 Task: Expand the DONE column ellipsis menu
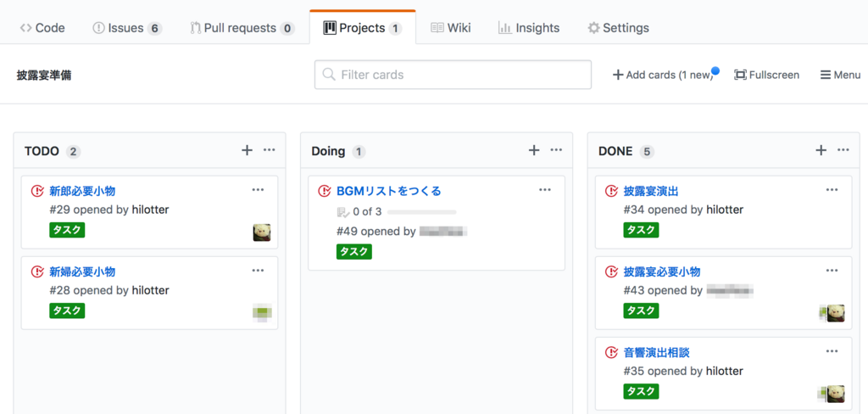843,150
